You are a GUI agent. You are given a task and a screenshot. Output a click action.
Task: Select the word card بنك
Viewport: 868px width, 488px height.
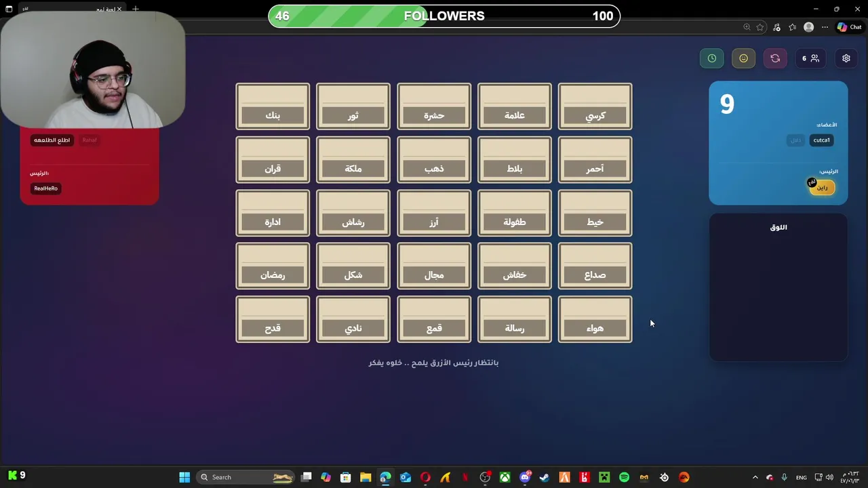coord(273,106)
